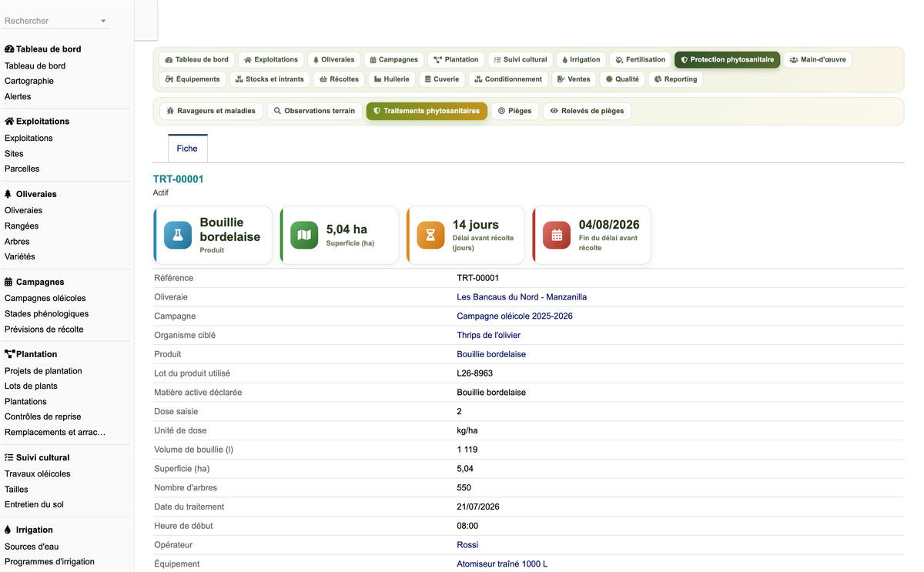Go to Relevés de pièges submenu
Viewport: 924px width, 572px height.
click(587, 111)
